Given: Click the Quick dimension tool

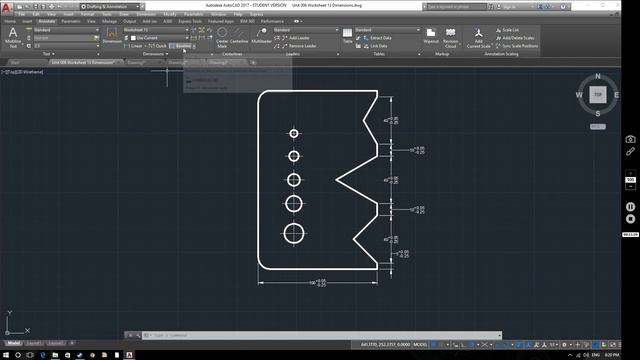Looking at the screenshot, I should (158, 46).
